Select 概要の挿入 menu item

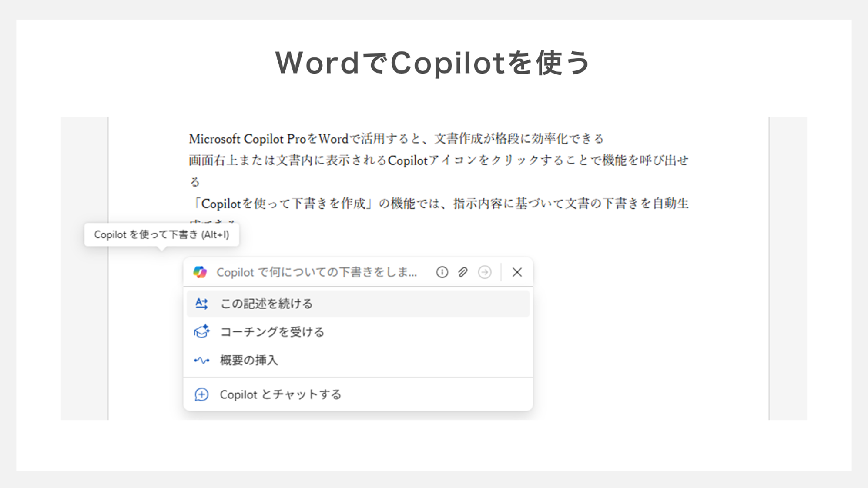click(358, 360)
